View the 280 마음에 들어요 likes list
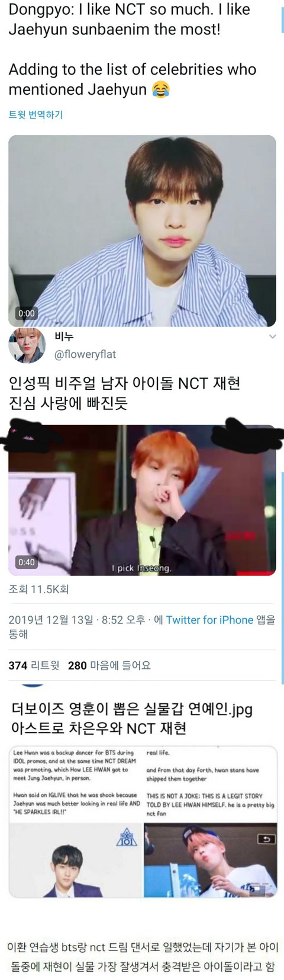Screen dimensions: 284x980 coord(109,665)
